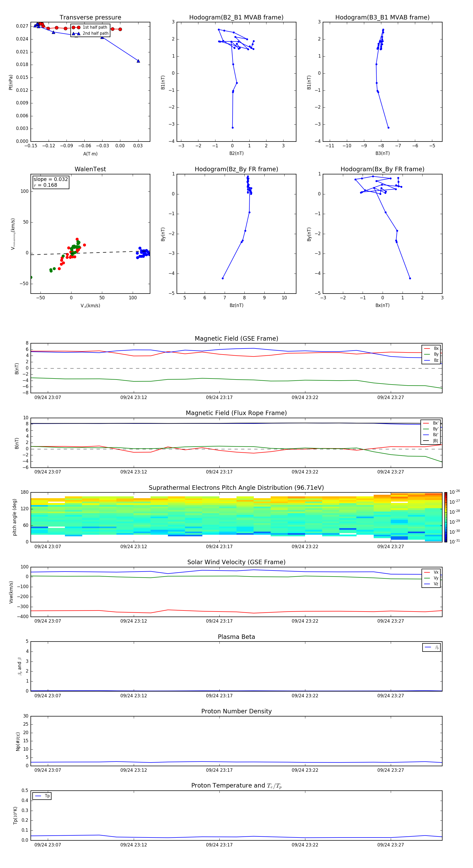Click the Bz' entry in Flux Rope legend
473x868 pixels.
(431, 435)
